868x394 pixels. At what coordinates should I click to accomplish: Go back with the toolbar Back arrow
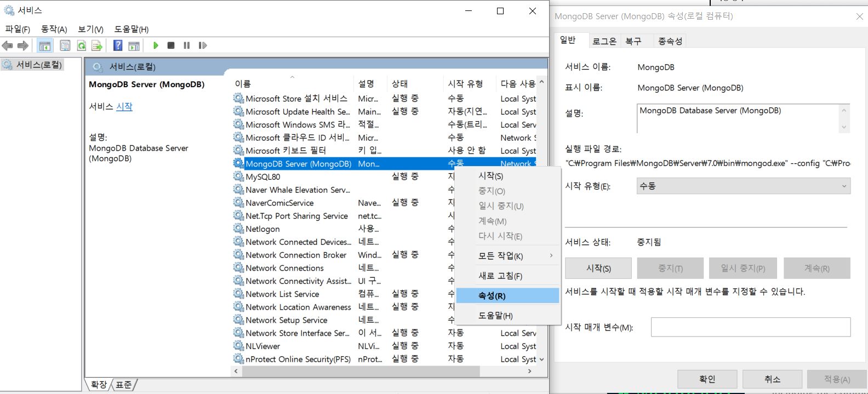point(8,45)
